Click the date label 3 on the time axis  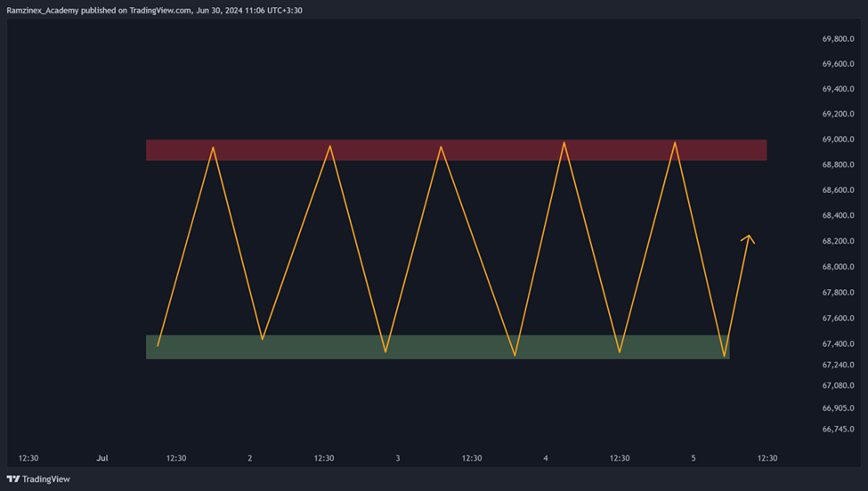pos(397,458)
